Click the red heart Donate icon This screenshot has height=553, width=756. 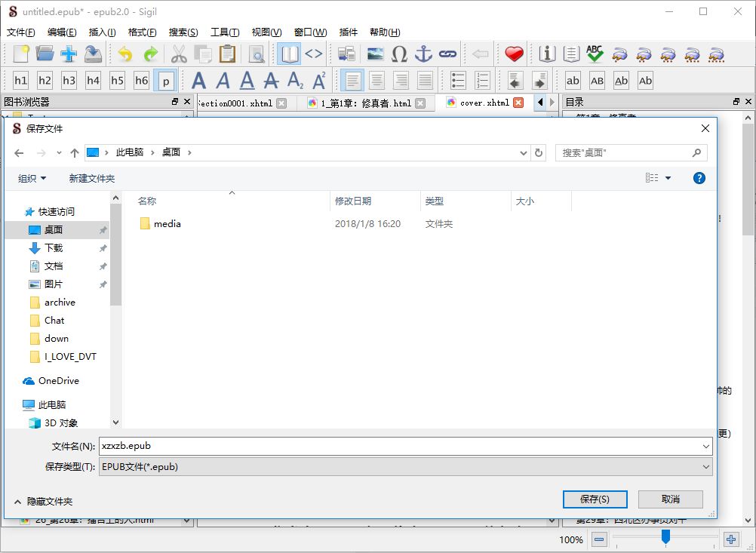pos(514,54)
